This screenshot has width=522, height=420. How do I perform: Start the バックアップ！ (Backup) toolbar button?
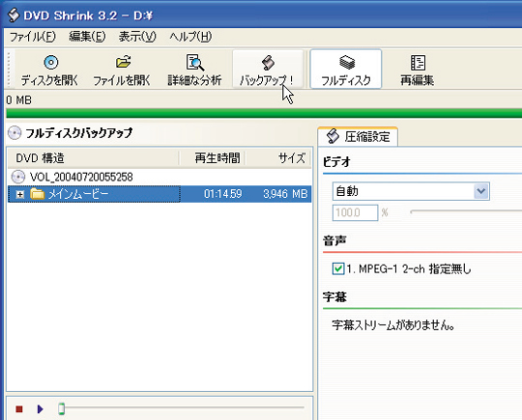pyautogui.click(x=268, y=70)
